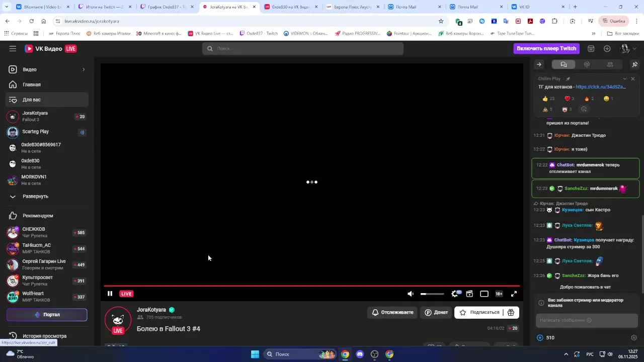Open 0xde830#8569617 channel in sidebar
This screenshot has height=362, width=644.
click(x=47, y=148)
